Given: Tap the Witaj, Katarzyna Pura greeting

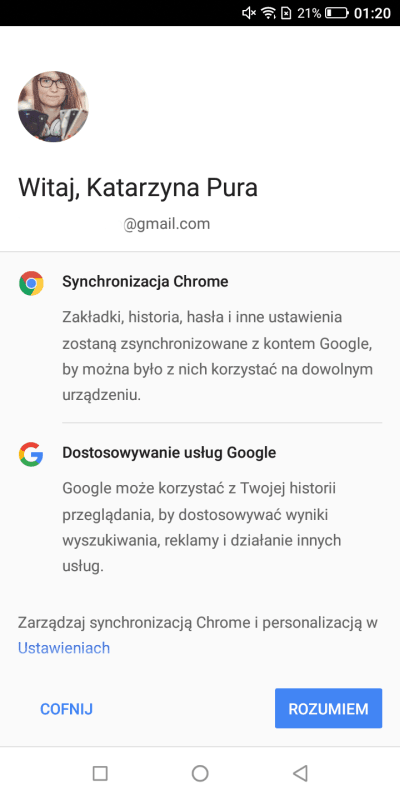Looking at the screenshot, I should coord(138,188).
